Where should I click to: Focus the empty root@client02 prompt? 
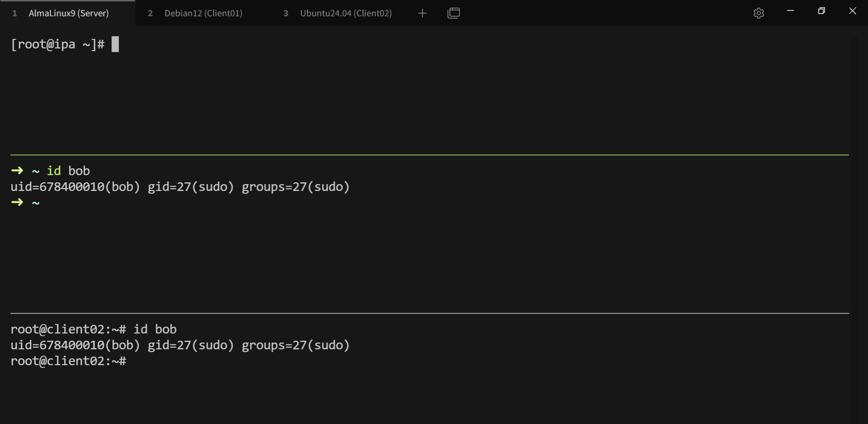[68, 361]
